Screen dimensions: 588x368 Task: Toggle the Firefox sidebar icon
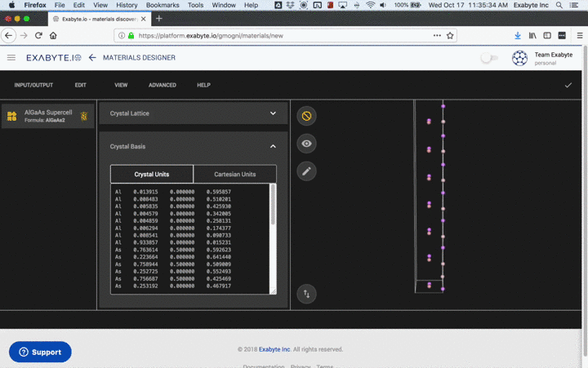pos(547,36)
